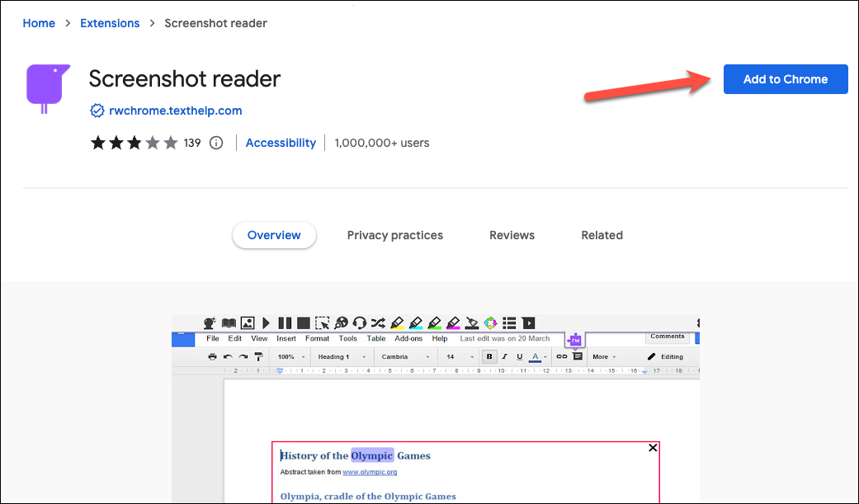Click the vocabulary list icon in preview

click(509, 323)
